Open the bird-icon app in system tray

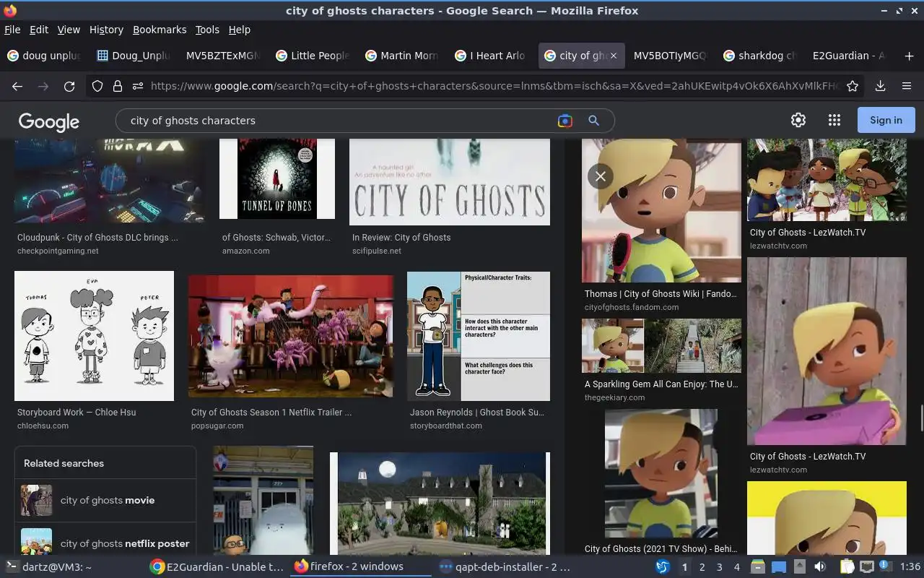663,567
